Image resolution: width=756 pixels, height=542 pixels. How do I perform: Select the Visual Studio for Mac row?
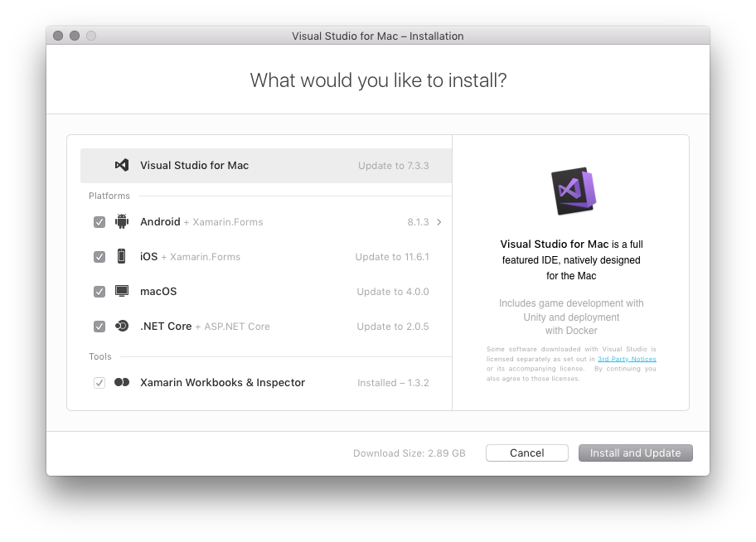click(x=266, y=166)
